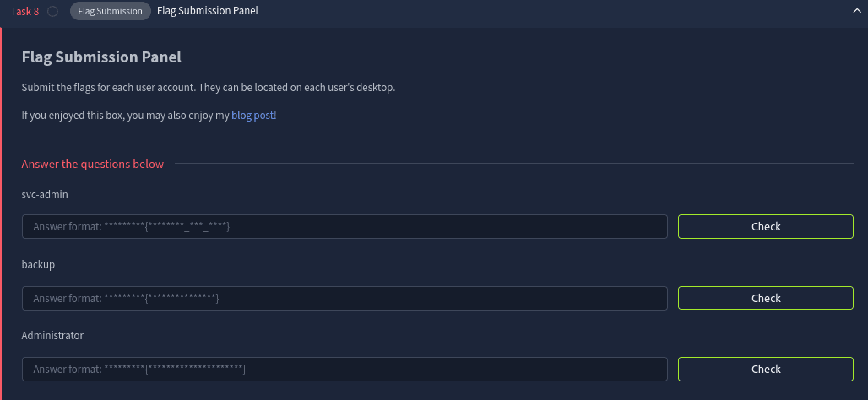Click the Flag Submission badge in the header

click(110, 12)
